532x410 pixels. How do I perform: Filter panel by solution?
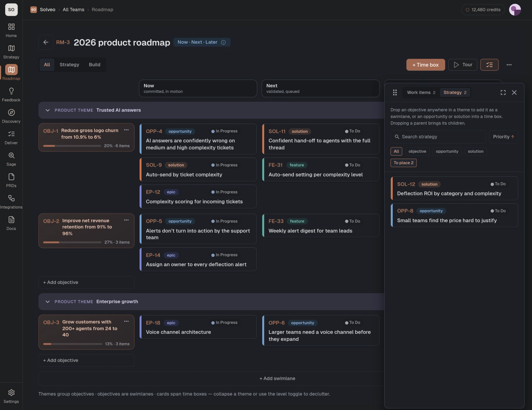click(x=475, y=151)
